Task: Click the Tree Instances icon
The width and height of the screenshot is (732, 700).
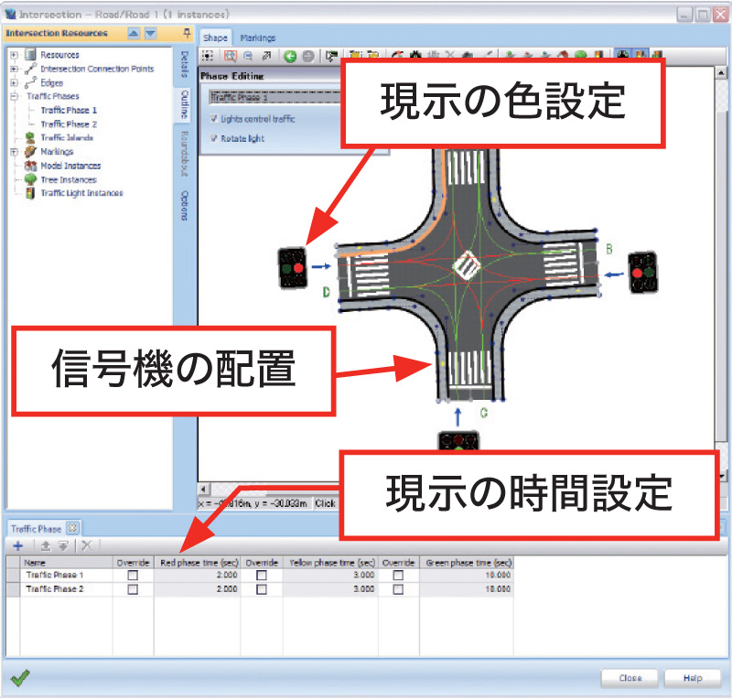Action: (x=30, y=179)
